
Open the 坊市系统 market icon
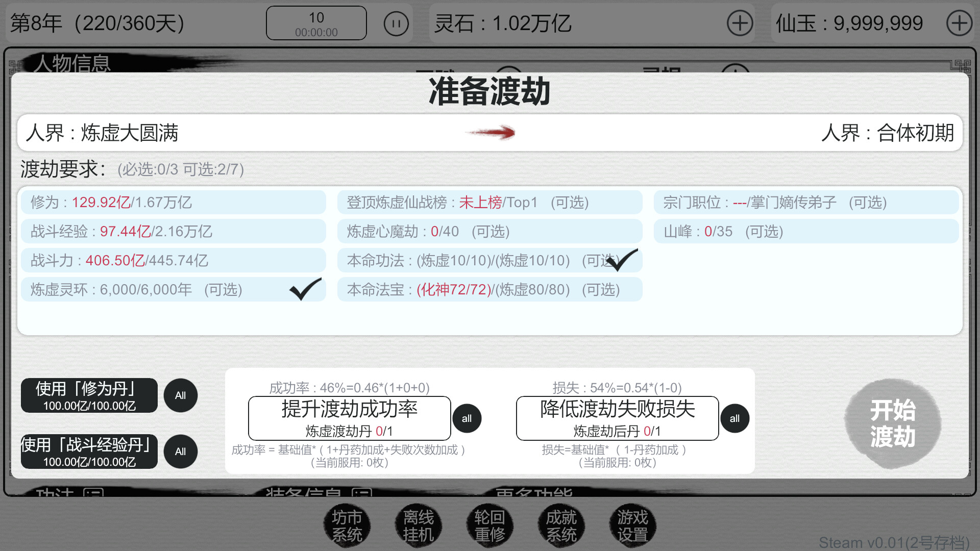point(347,525)
